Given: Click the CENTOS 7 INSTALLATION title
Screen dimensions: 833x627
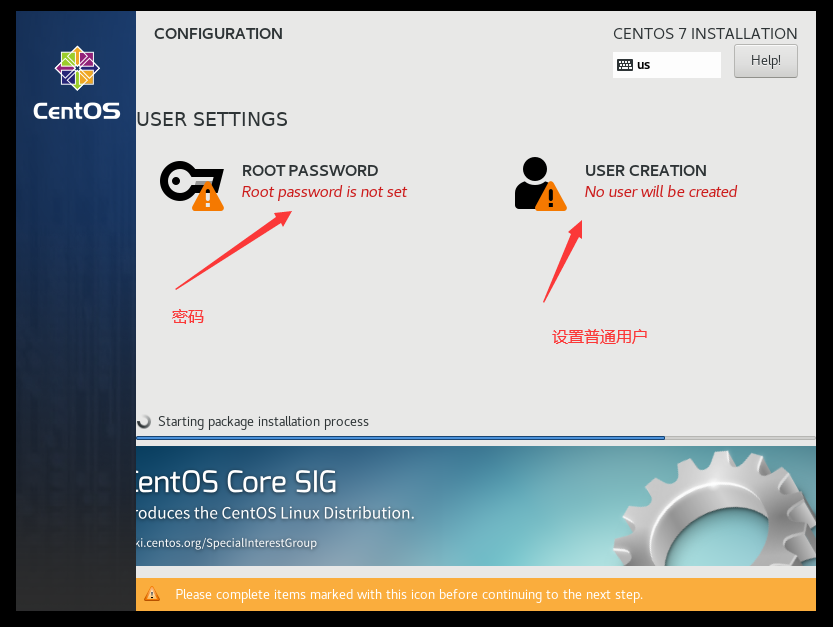Looking at the screenshot, I should [705, 33].
